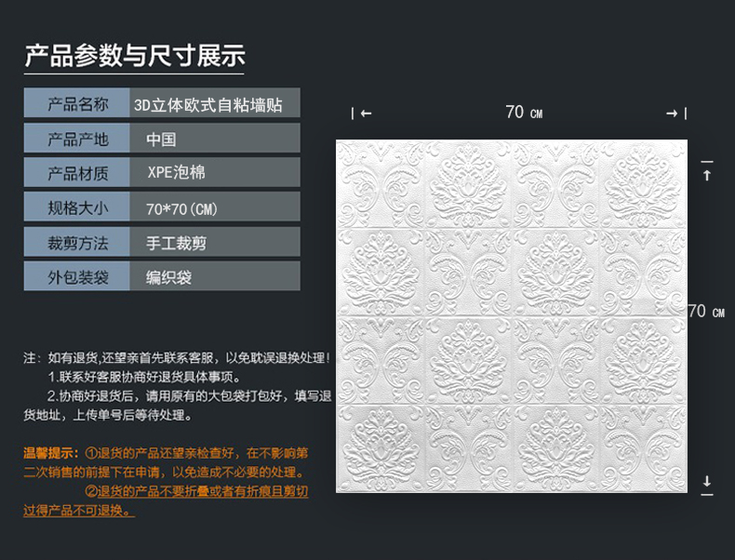The width and height of the screenshot is (735, 560).
Task: Click the 温馨提示 orange label
Action: point(48,453)
